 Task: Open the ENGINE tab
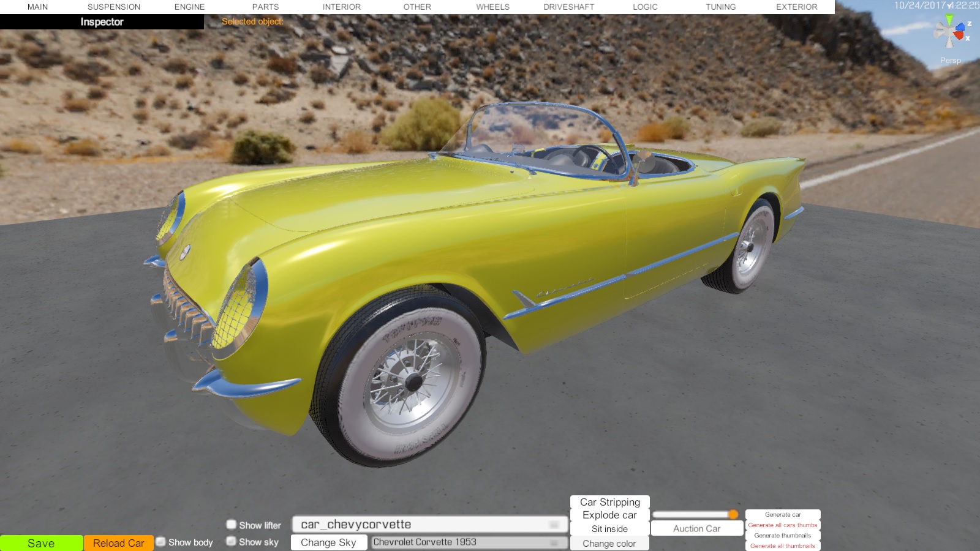click(189, 7)
